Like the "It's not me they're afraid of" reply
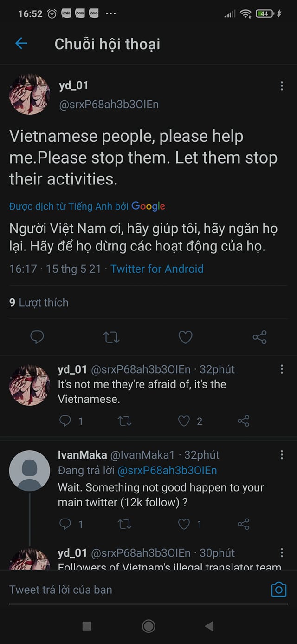The height and width of the screenshot is (644, 297). 184,421
